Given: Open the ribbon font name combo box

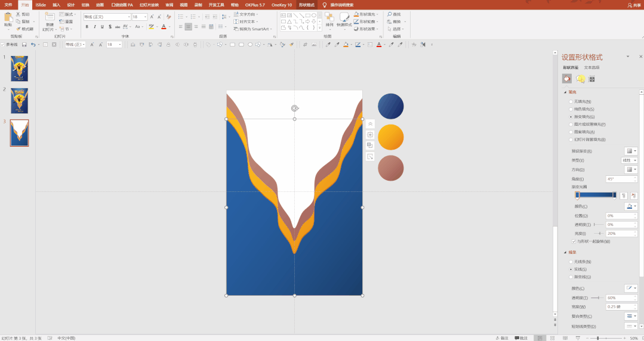Looking at the screenshot, I should point(107,17).
